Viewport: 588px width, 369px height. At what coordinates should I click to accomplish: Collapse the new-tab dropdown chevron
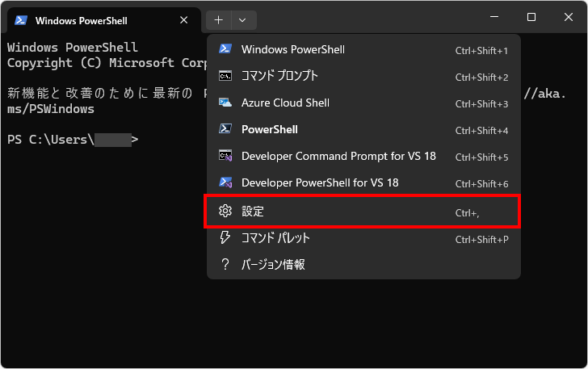tap(242, 20)
